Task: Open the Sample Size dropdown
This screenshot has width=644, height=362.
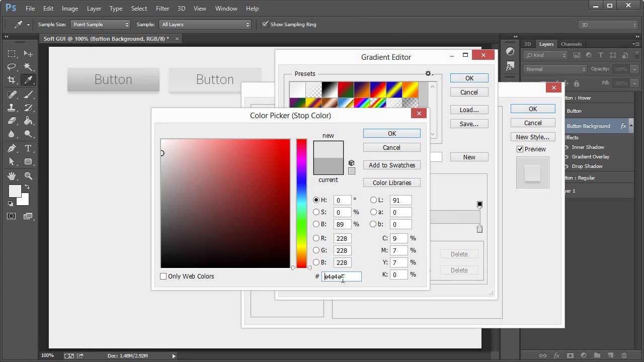Action: (100, 24)
